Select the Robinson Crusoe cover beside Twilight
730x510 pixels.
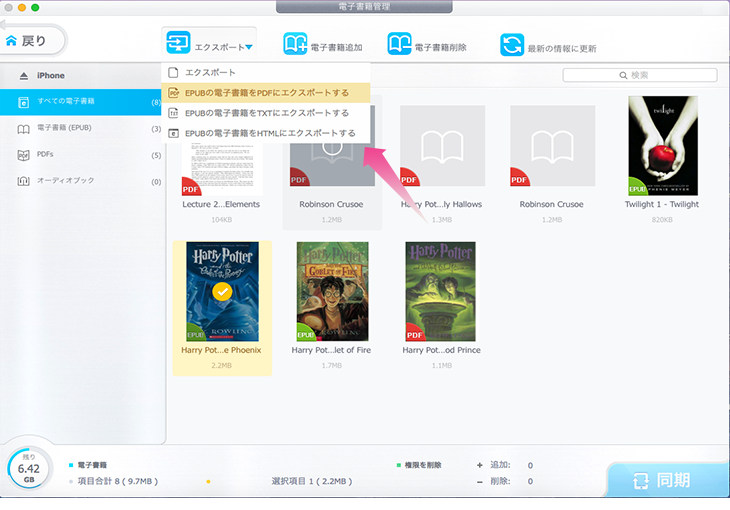coord(552,146)
